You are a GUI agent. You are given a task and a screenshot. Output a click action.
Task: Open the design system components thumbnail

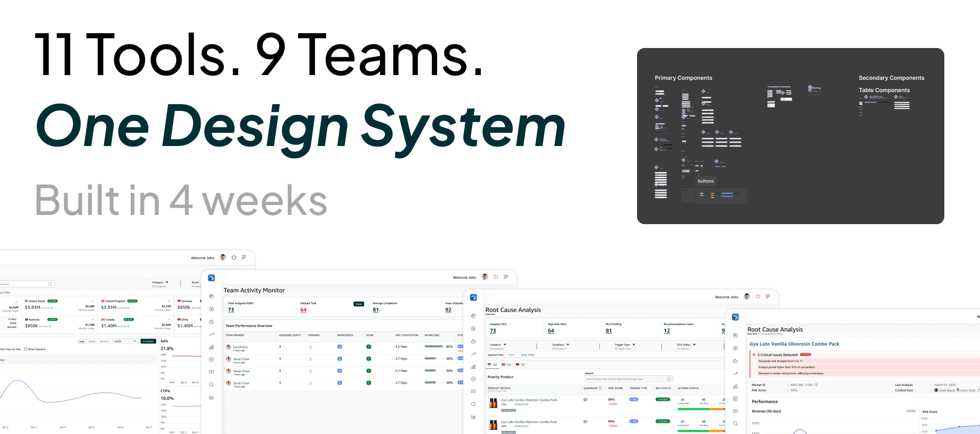point(790,136)
